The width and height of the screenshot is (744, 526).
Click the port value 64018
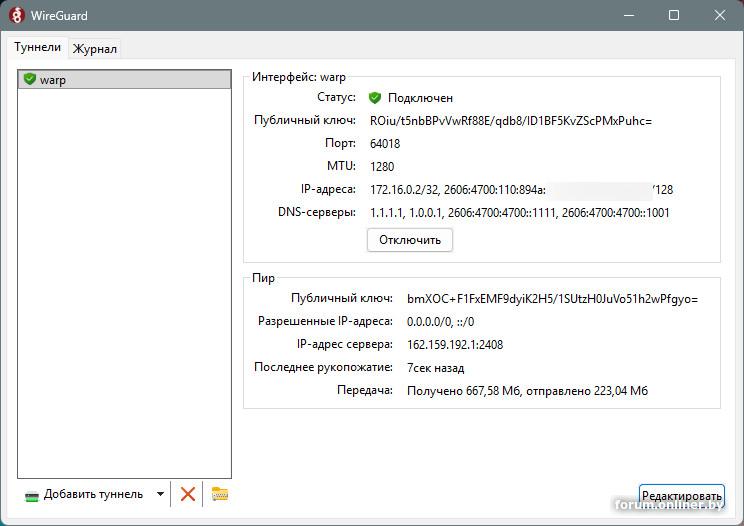385,144
